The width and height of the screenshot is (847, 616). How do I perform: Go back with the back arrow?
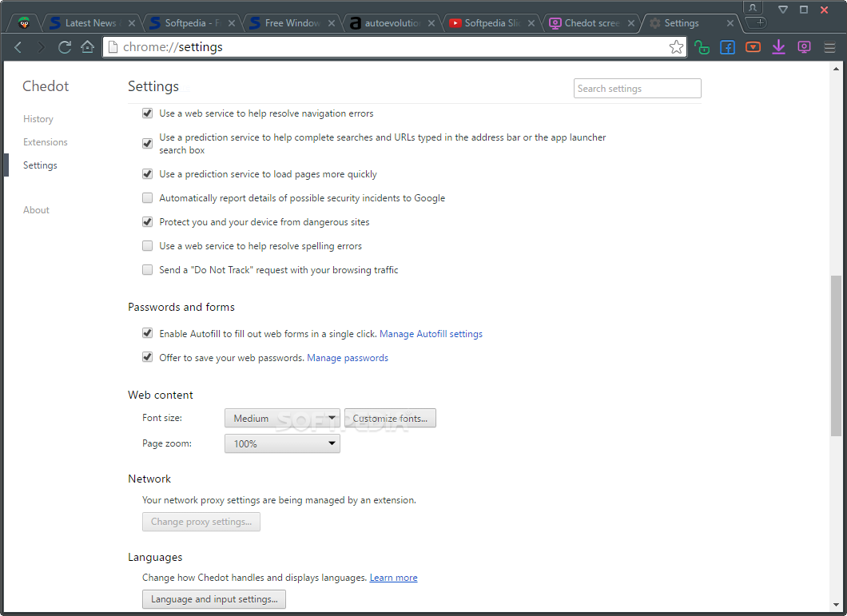[x=18, y=48]
